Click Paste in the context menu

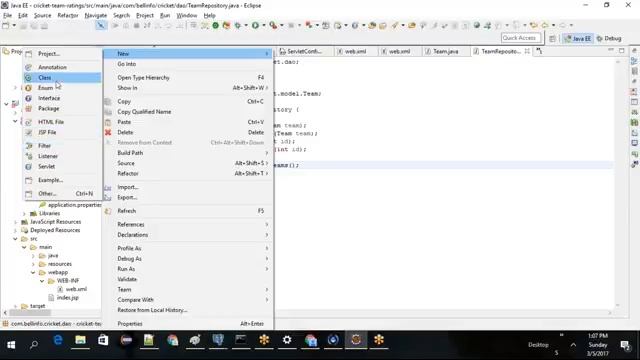188,122
